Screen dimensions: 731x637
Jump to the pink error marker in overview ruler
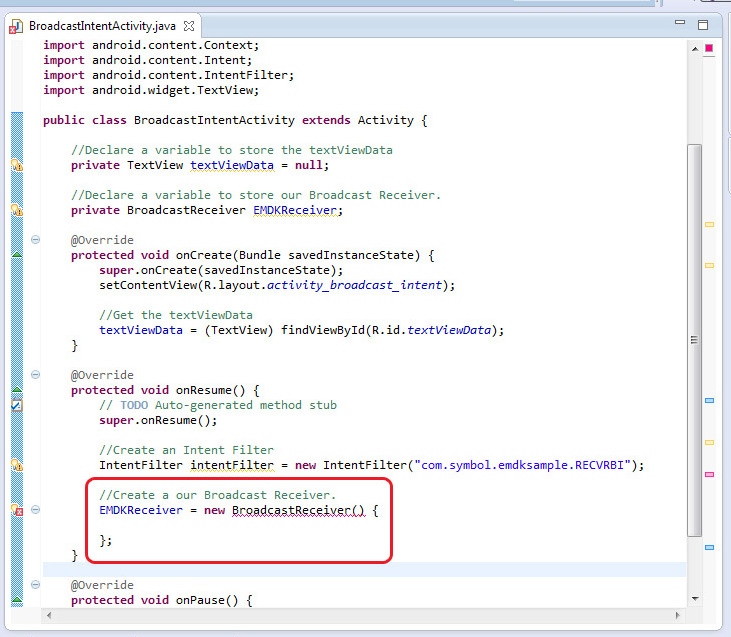click(709, 474)
